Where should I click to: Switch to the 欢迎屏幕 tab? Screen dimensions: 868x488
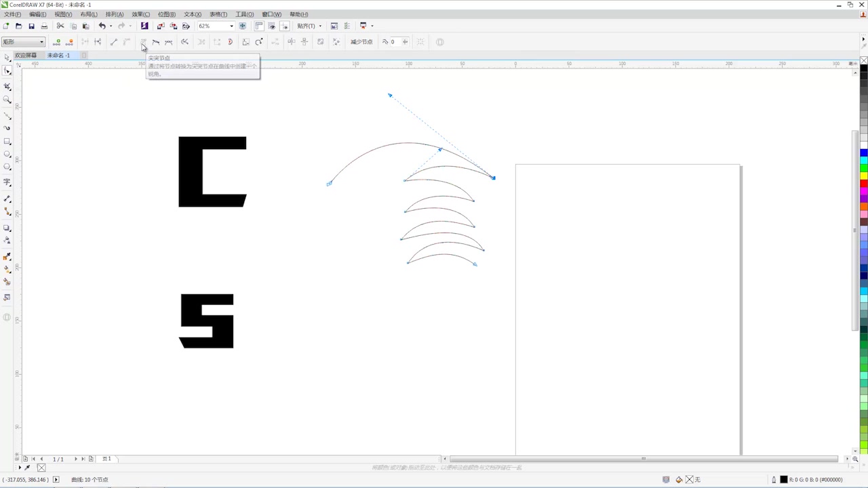point(26,55)
